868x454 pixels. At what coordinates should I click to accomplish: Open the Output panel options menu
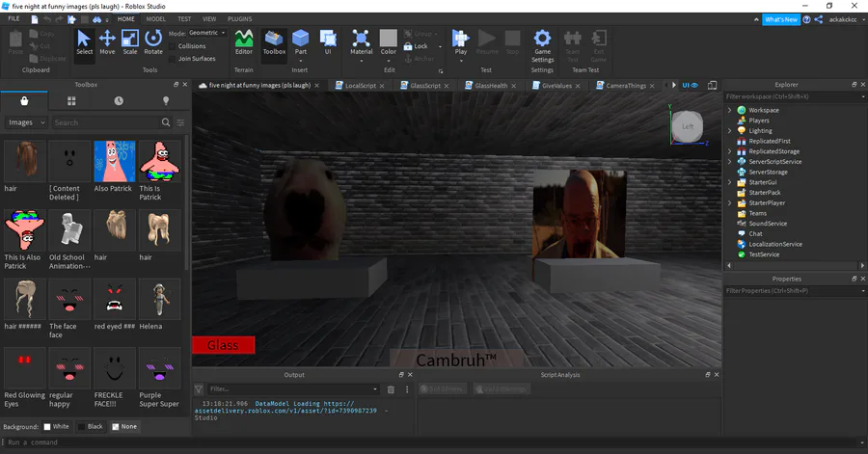[x=407, y=389]
